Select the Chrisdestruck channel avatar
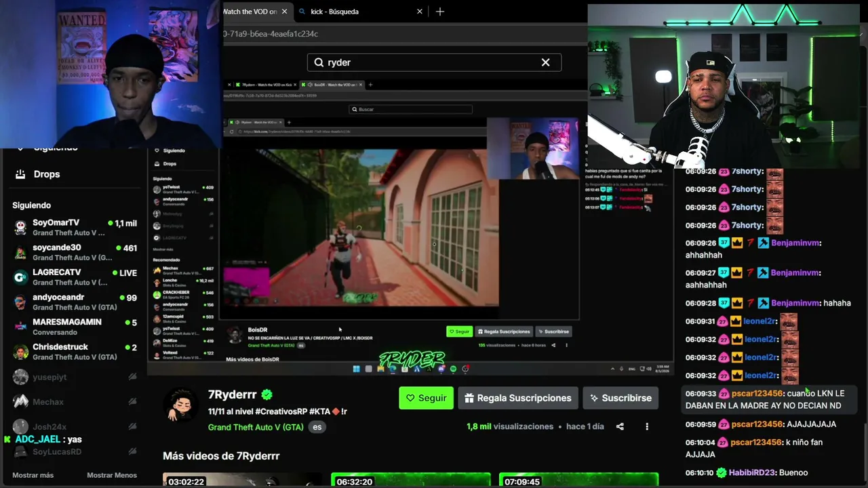The width and height of the screenshot is (868, 488). click(x=20, y=352)
